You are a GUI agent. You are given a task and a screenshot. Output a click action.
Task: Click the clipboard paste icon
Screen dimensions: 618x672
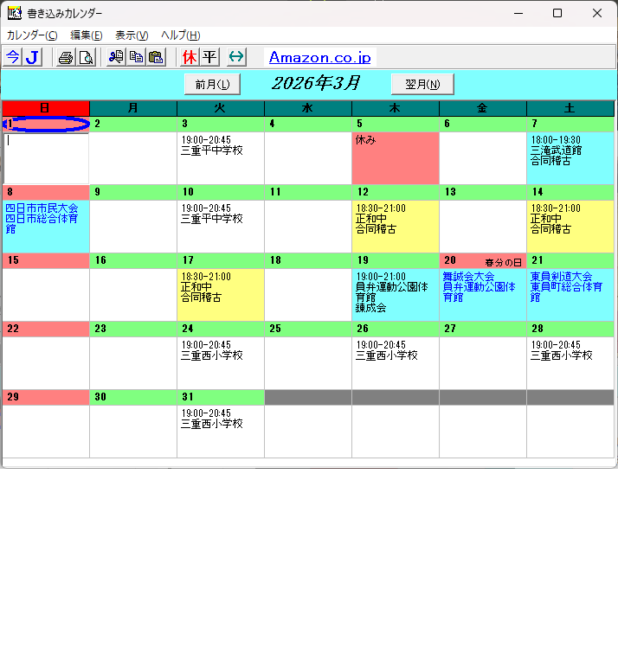point(156,57)
